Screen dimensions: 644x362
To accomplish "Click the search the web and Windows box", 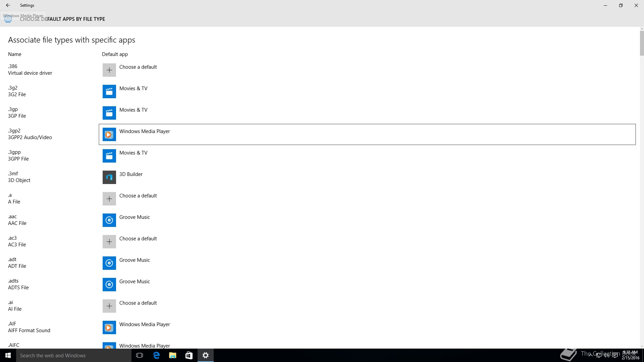I will point(74,355).
